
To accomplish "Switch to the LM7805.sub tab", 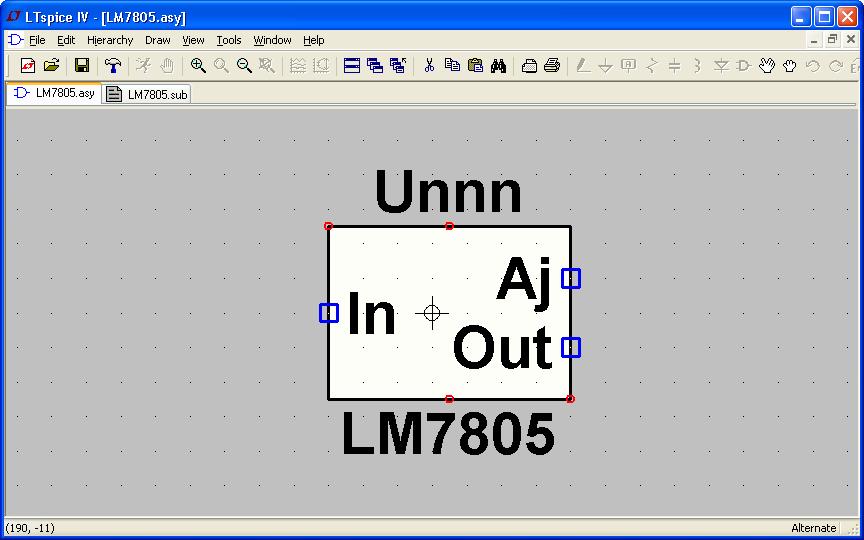I will 147,94.
